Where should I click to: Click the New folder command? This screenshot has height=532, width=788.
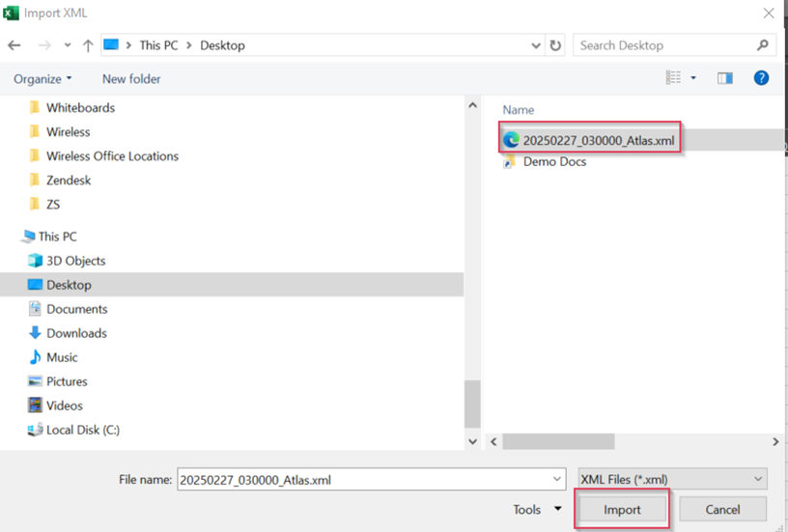pyautogui.click(x=131, y=78)
